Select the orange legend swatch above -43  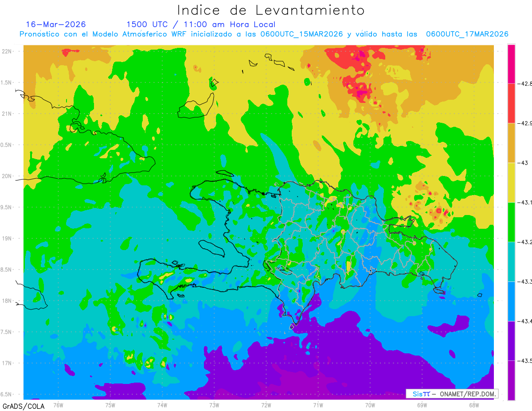[511, 143]
